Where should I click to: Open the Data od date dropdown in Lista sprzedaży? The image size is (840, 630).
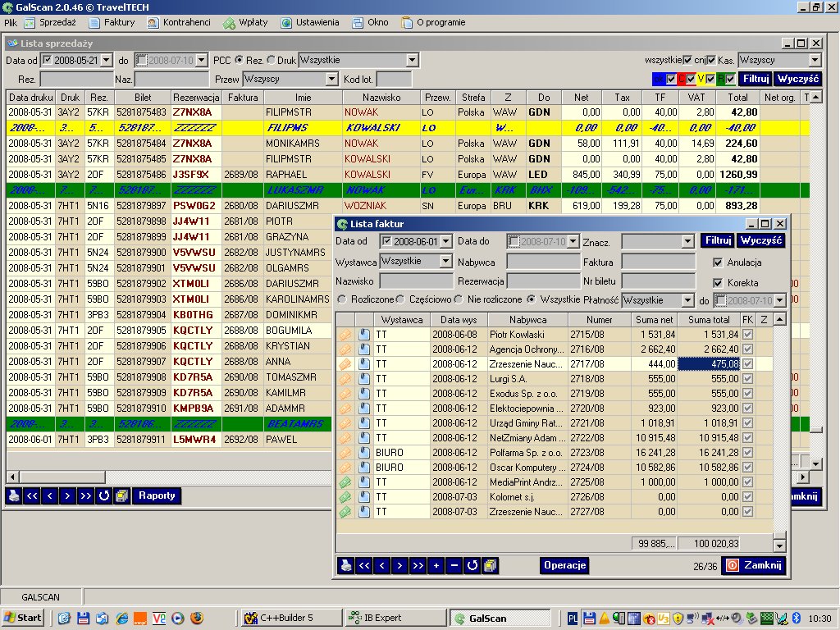click(107, 60)
